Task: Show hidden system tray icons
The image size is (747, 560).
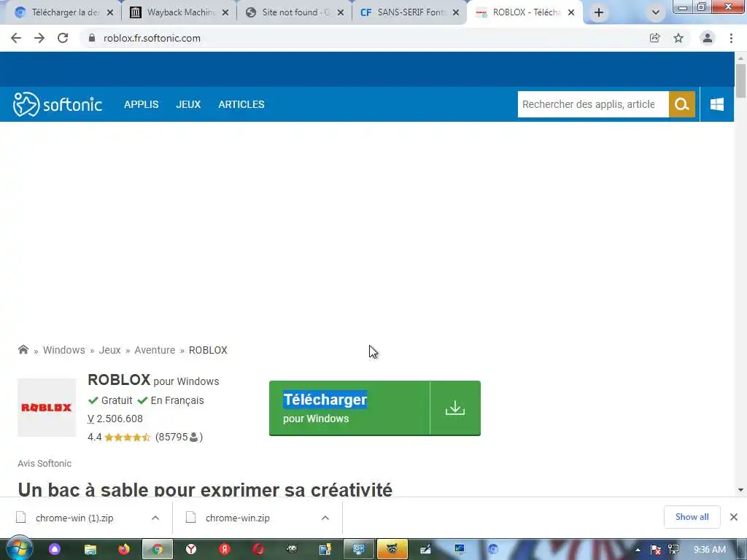Action: [638, 550]
